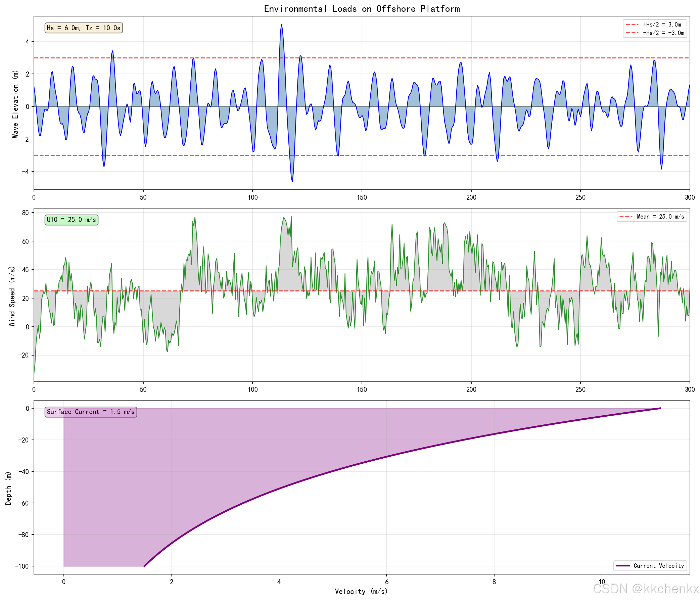Screen dimensions: 700x600
Task: Click the 'Surface Current = 1.5 m/s' label
Action: 91,412
